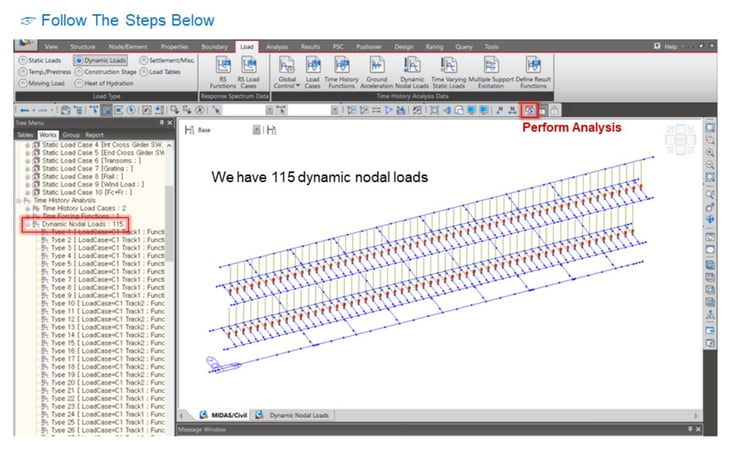The image size is (732, 461).
Task: Select the Static Loads radio button
Action: [23, 61]
